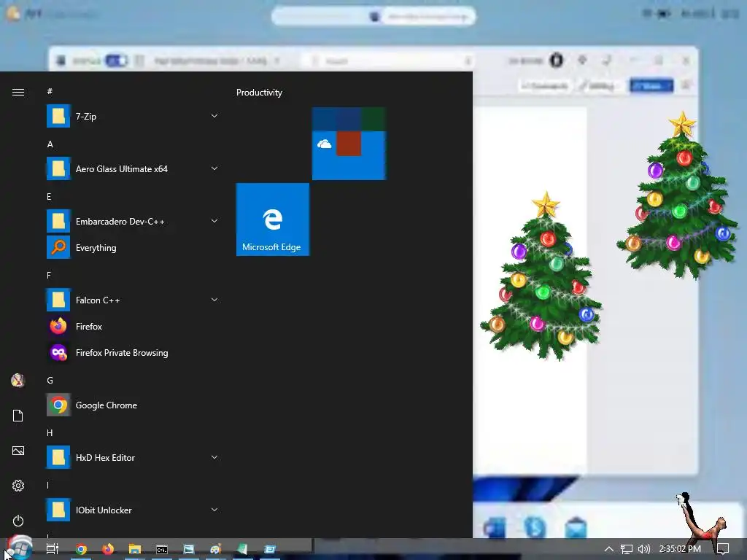The width and height of the screenshot is (747, 560).
Task: Expand the Aero Glass Ultimate x64 folder
Action: [214, 168]
